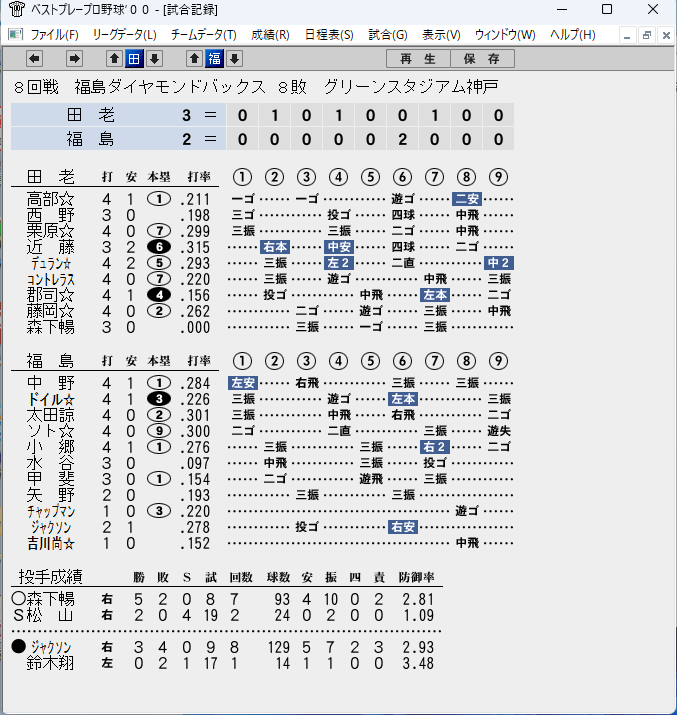Click the app trophy icon in title bar

16,9
